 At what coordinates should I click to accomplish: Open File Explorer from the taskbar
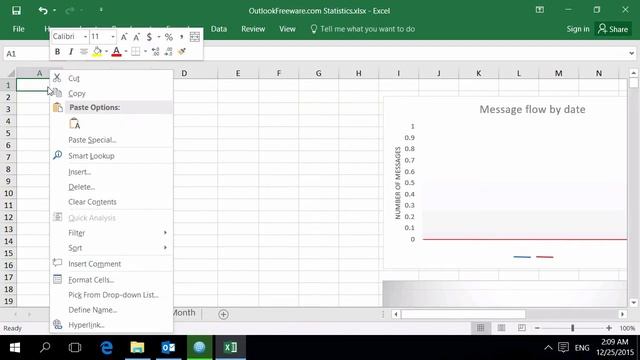coord(137,347)
